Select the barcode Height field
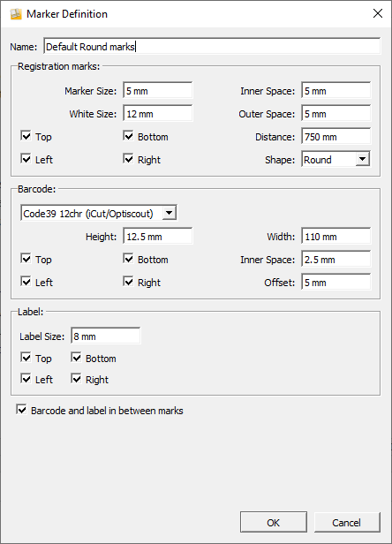 158,237
